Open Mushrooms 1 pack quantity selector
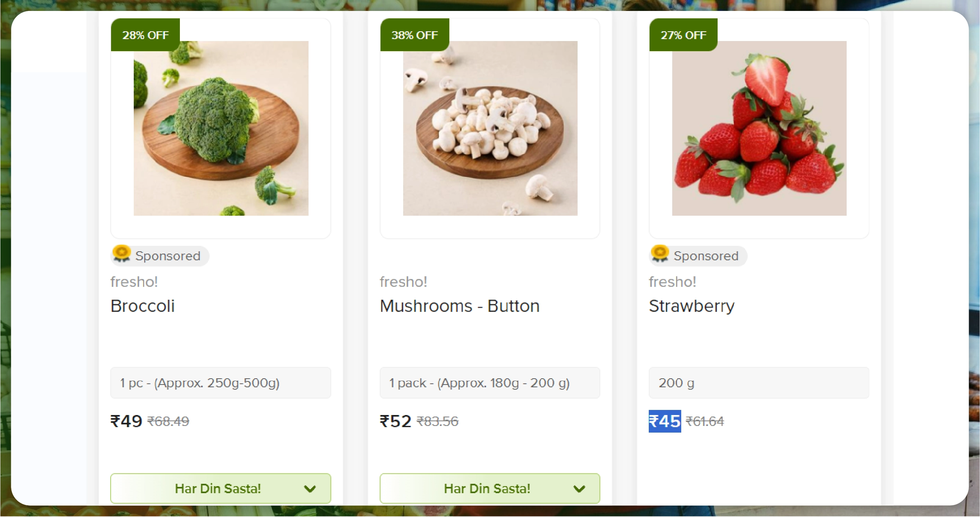 pyautogui.click(x=490, y=383)
